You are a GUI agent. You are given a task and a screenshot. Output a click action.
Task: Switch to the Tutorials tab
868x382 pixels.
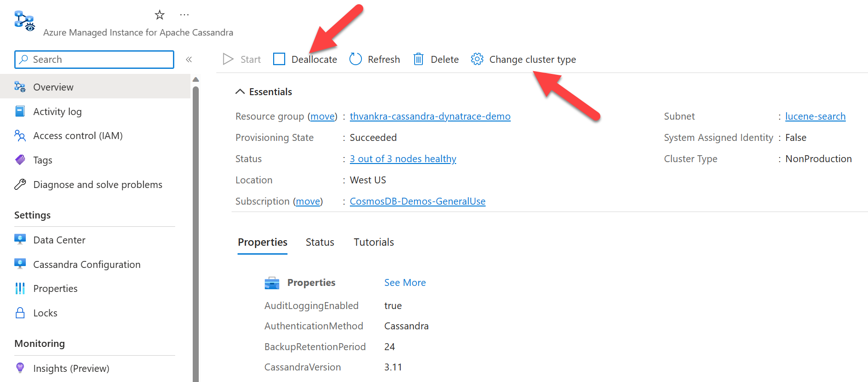click(x=374, y=242)
